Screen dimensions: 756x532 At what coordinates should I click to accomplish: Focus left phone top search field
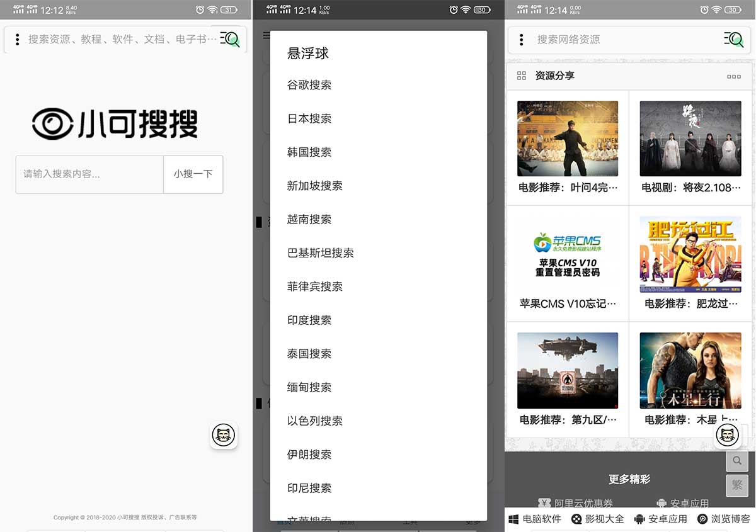(122, 39)
